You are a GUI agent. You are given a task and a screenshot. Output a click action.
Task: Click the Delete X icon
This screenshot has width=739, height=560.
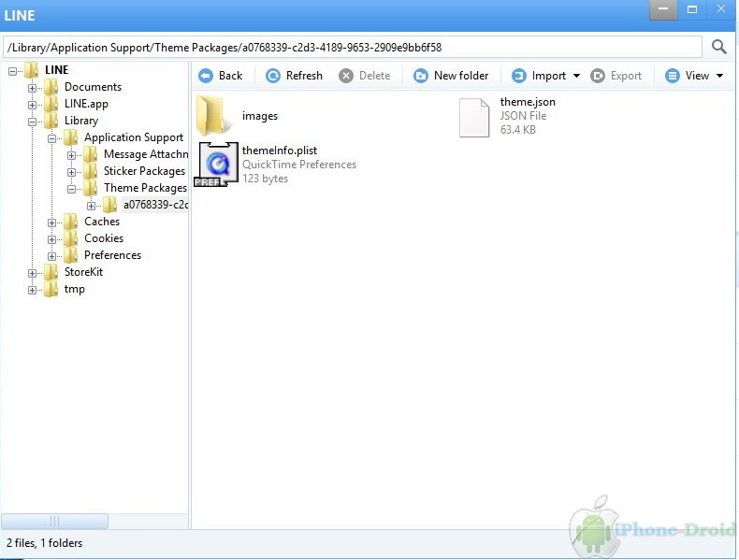pyautogui.click(x=346, y=76)
